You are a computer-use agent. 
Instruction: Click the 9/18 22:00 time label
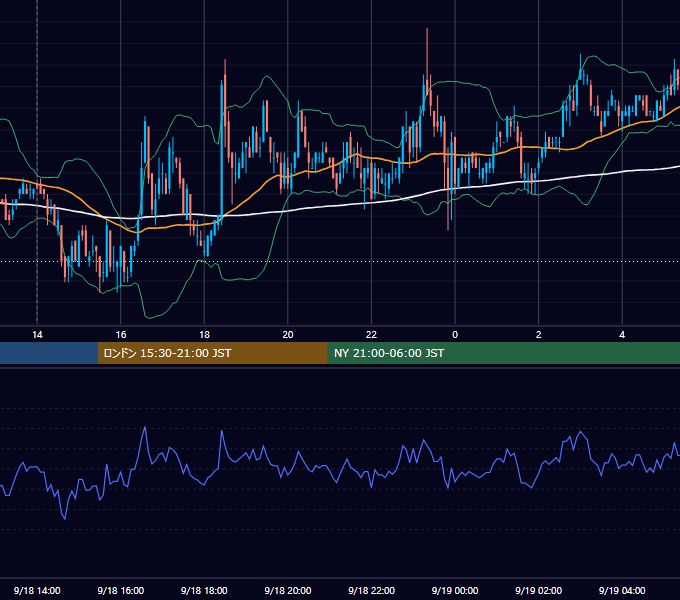click(x=371, y=590)
